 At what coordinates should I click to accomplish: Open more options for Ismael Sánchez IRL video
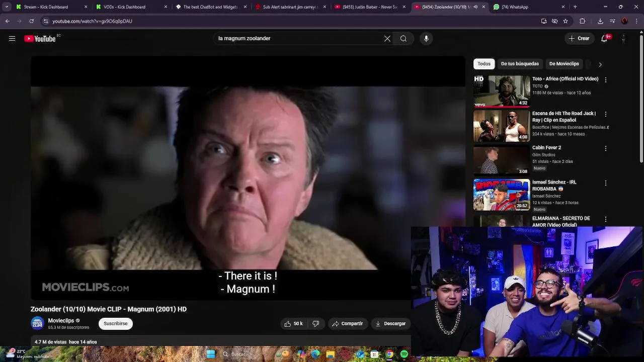coord(606,183)
